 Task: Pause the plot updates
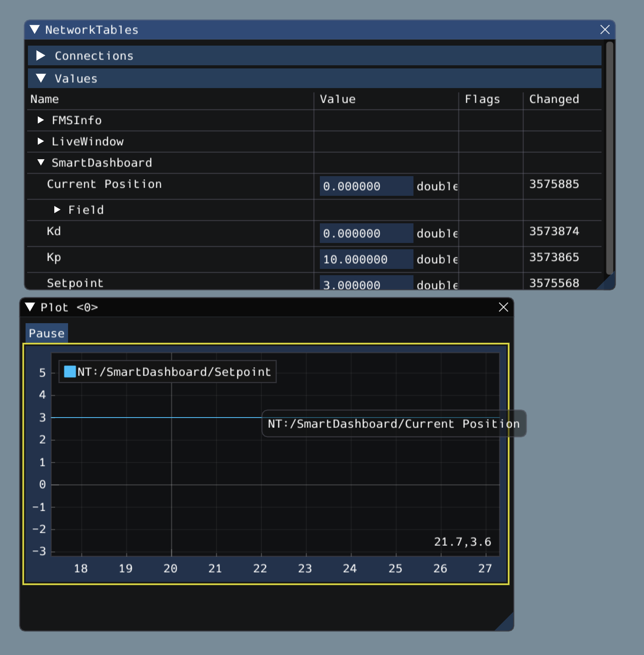coord(46,333)
